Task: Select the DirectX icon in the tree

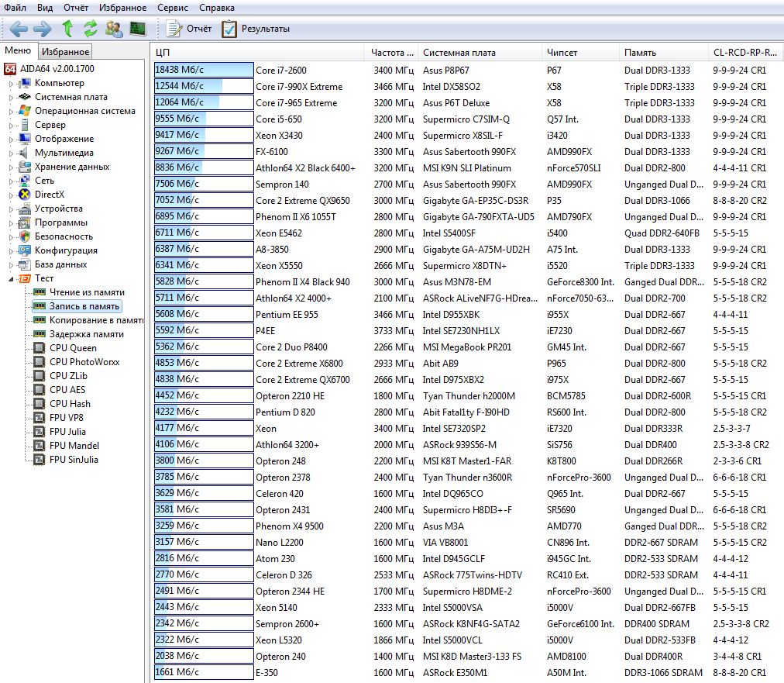Action: (x=25, y=195)
